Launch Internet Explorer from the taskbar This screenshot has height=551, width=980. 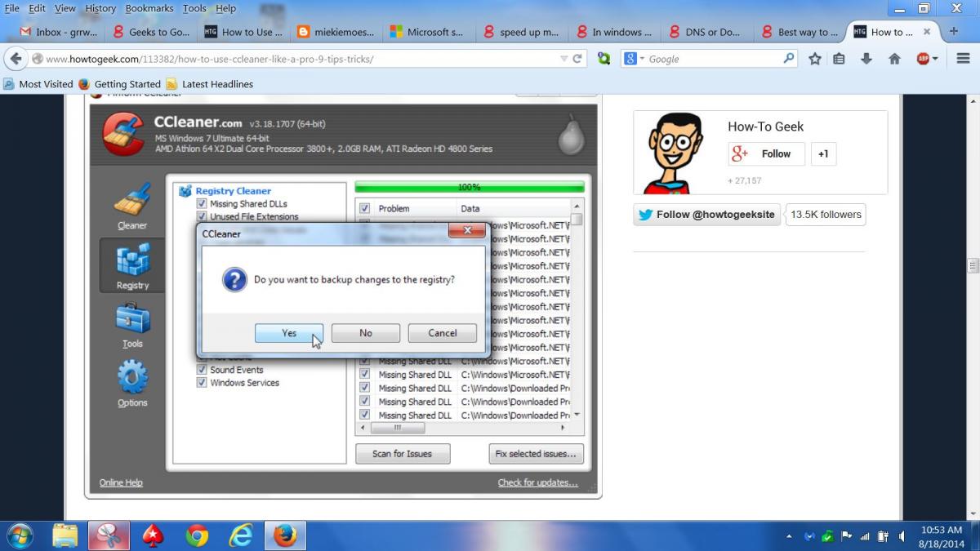(241, 535)
